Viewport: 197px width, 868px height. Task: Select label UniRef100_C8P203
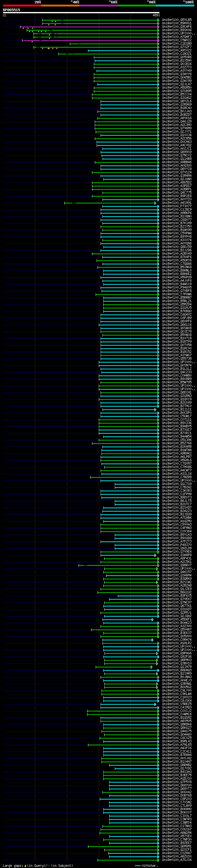pos(177,799)
